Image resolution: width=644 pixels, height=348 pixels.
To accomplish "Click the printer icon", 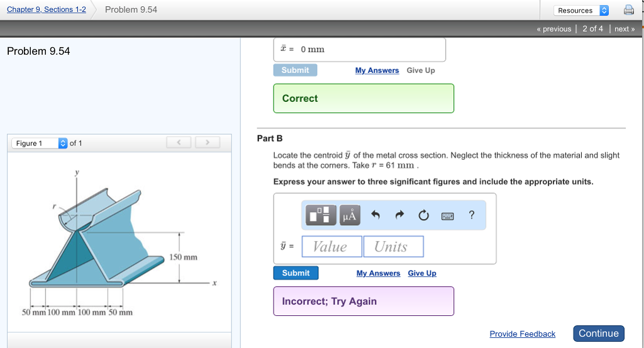I will (628, 10).
